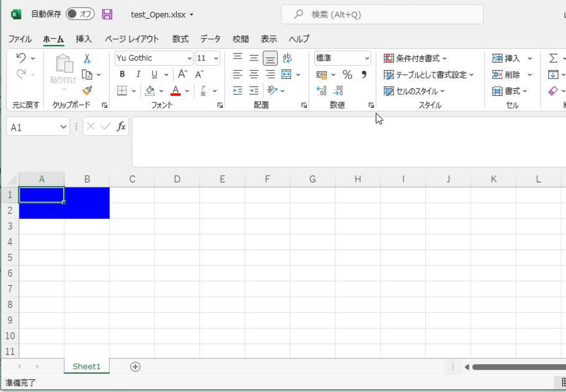The width and height of the screenshot is (566, 392).
Task: Toggle Wrap Text for cells
Action: [x=287, y=58]
